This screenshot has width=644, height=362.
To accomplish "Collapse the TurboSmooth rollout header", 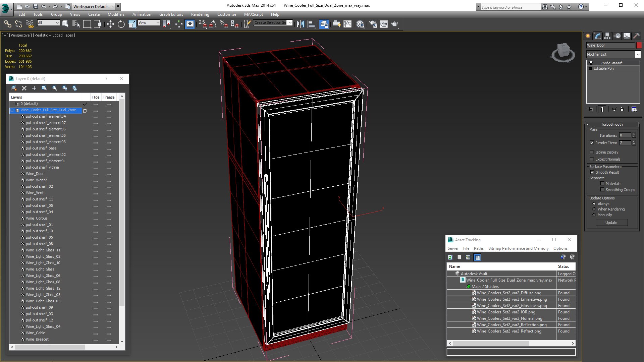I will [611, 124].
